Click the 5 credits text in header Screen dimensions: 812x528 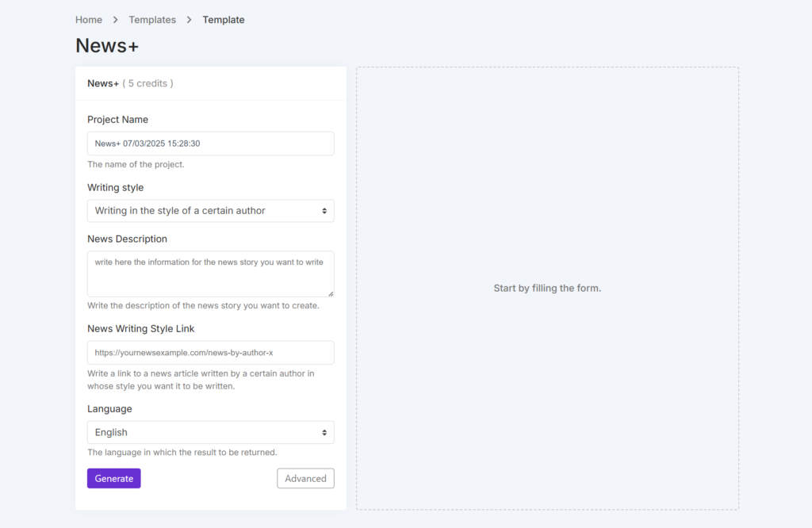[x=148, y=83]
